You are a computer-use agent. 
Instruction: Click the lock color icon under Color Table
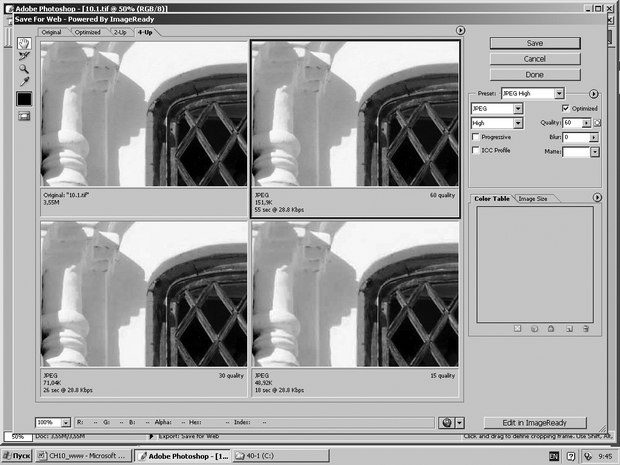click(551, 328)
